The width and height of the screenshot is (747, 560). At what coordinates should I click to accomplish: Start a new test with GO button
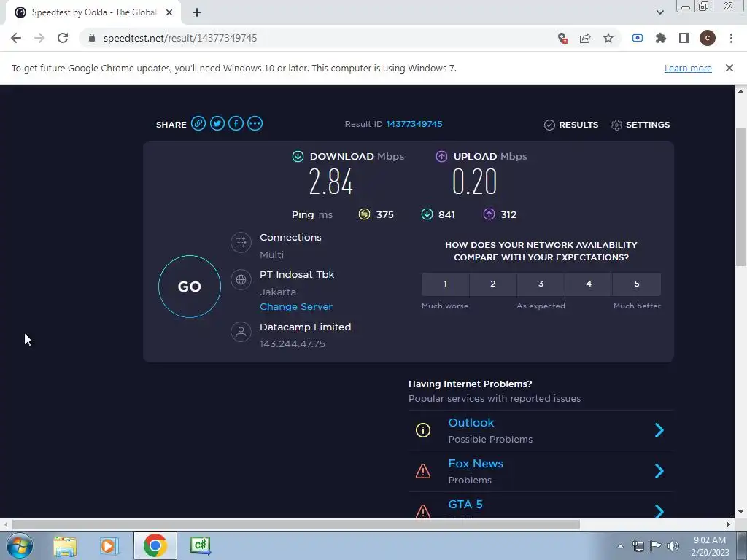click(x=190, y=286)
